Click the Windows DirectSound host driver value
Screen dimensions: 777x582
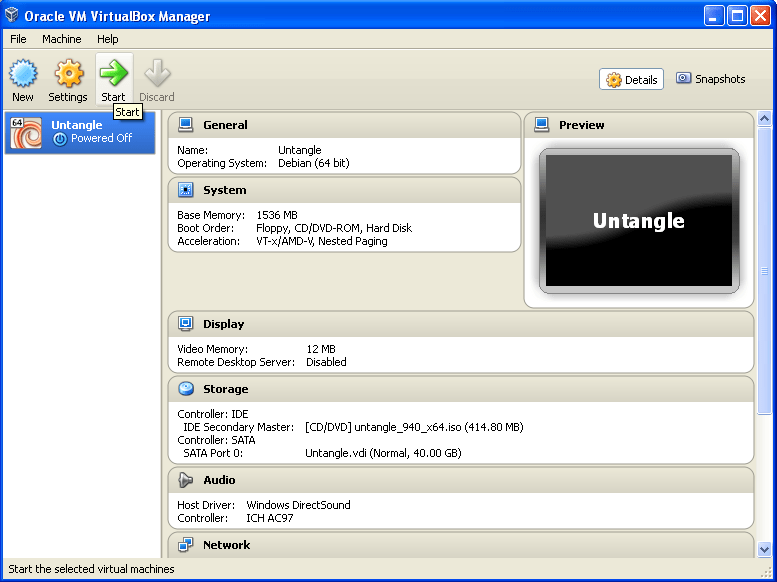point(298,505)
